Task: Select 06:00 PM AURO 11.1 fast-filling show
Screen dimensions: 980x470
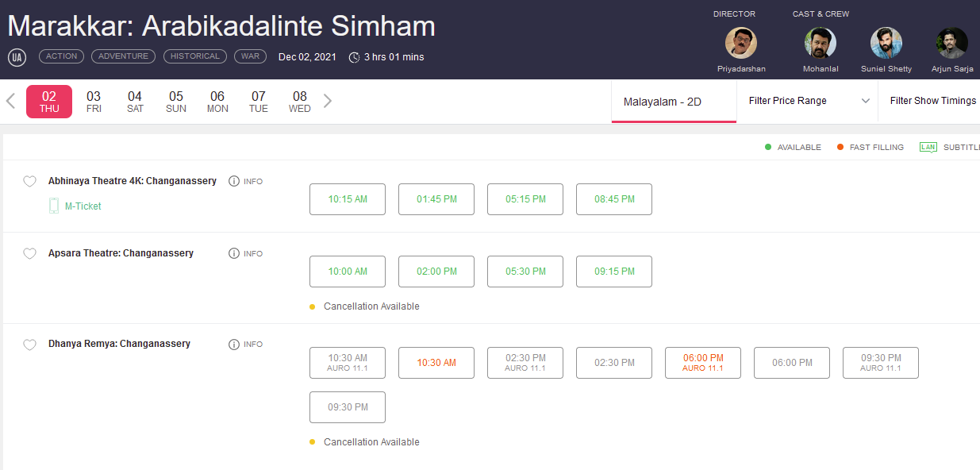Action: click(703, 363)
